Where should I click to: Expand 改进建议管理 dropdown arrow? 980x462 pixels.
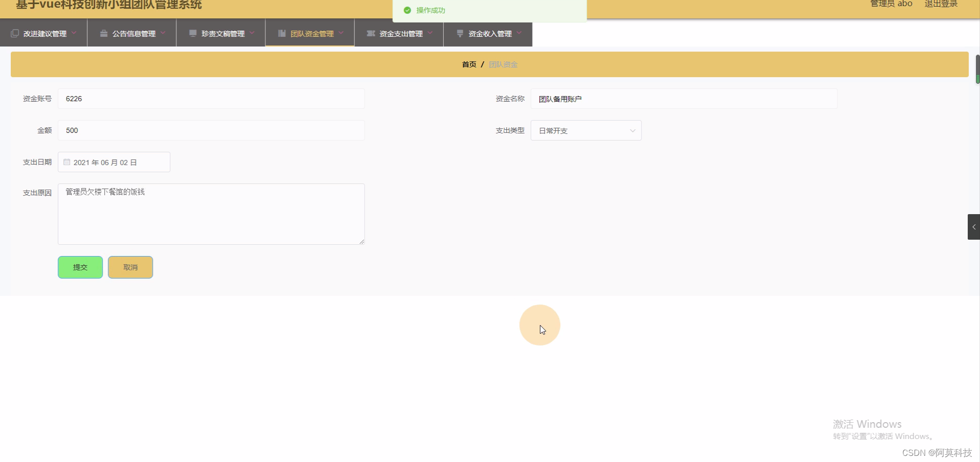click(x=74, y=33)
